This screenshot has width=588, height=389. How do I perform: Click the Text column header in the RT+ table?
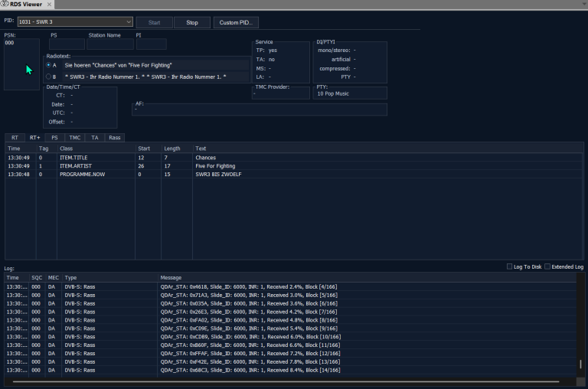(388, 149)
